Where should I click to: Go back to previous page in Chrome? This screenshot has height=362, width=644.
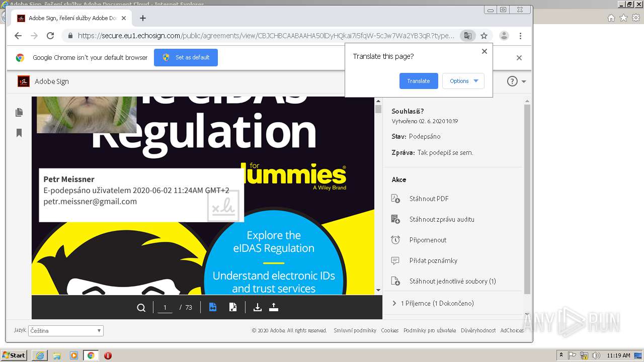click(18, 36)
